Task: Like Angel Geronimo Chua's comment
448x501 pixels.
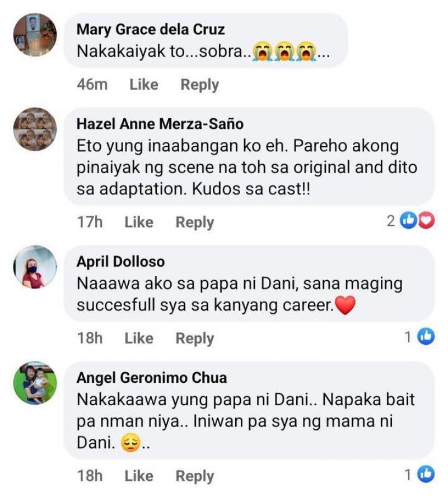Action: (139, 476)
